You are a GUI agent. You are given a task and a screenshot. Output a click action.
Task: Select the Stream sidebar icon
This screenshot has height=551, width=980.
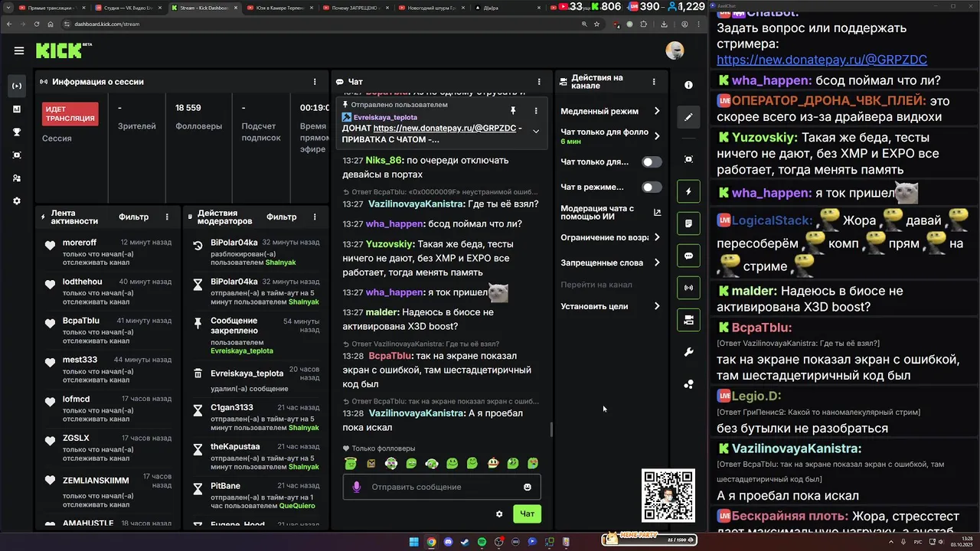coord(17,86)
